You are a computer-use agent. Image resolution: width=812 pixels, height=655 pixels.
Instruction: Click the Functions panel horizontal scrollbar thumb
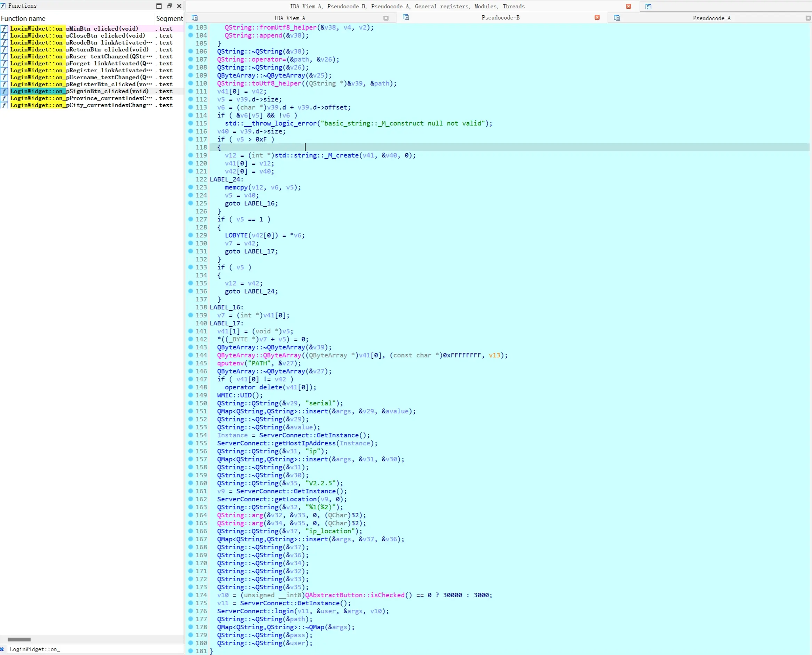pos(19,639)
